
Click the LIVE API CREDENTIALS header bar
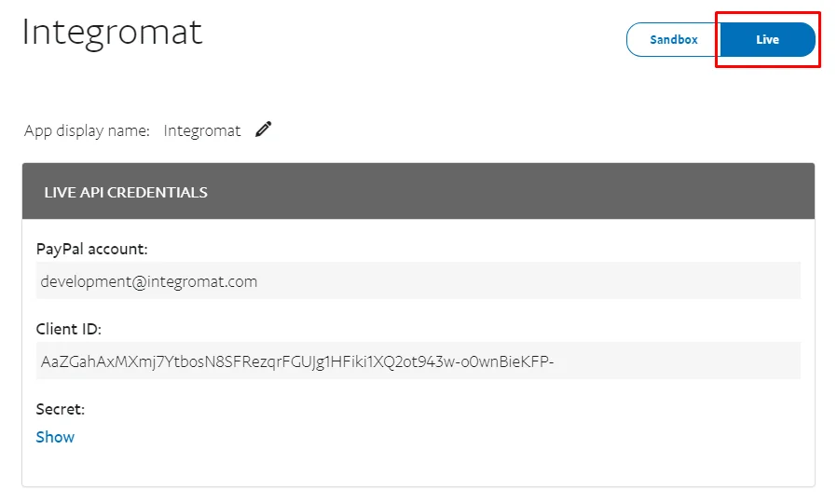(418, 191)
